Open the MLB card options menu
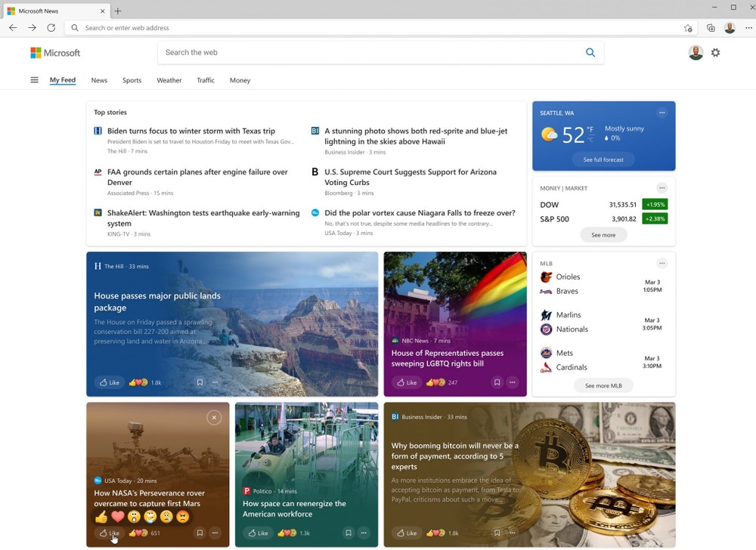 coord(662,263)
